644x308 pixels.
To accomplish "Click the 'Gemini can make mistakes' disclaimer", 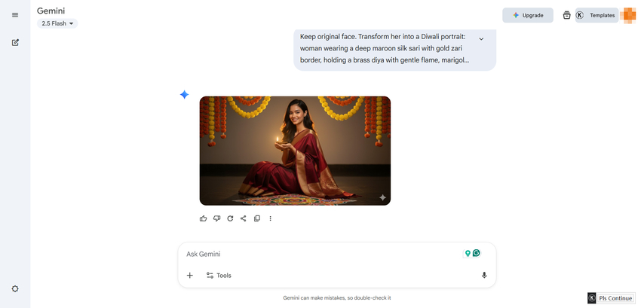I will point(337,297).
